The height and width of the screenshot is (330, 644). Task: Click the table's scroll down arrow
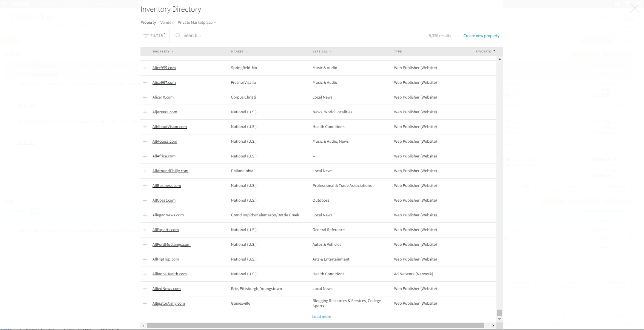499,319
